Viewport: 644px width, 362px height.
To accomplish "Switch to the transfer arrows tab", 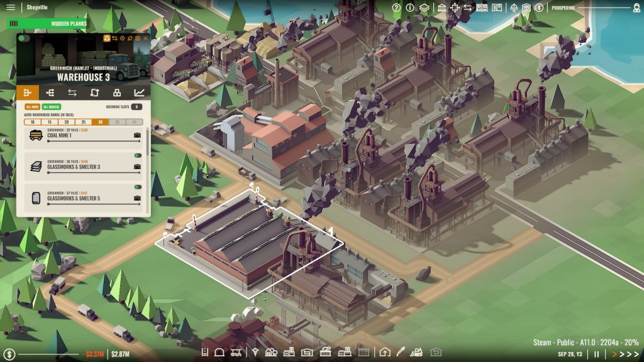I will [x=72, y=92].
